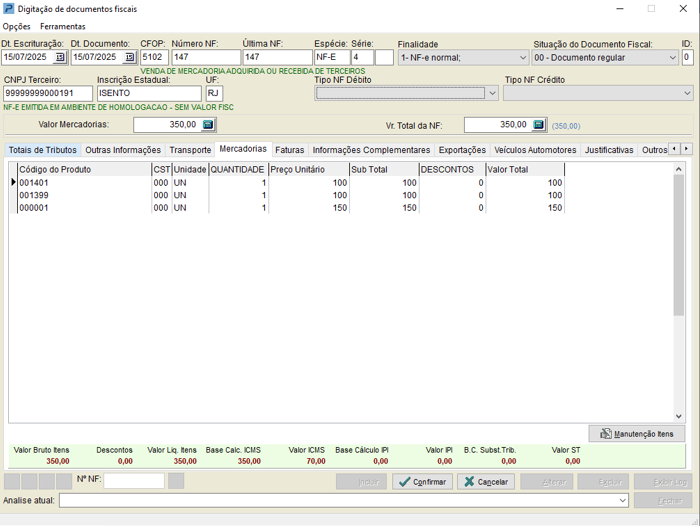The image size is (700, 526).
Task: Open calculator icon for Valor Mercadorias
Action: 208,125
